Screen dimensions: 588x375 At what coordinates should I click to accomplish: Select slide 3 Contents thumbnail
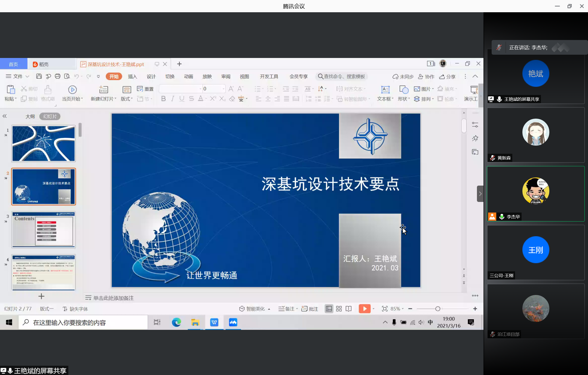tap(44, 229)
